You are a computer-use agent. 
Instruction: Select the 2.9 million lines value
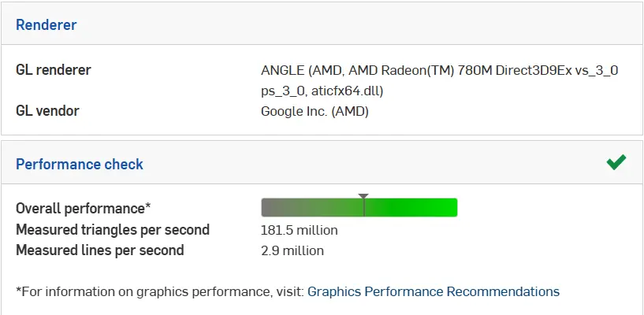292,250
